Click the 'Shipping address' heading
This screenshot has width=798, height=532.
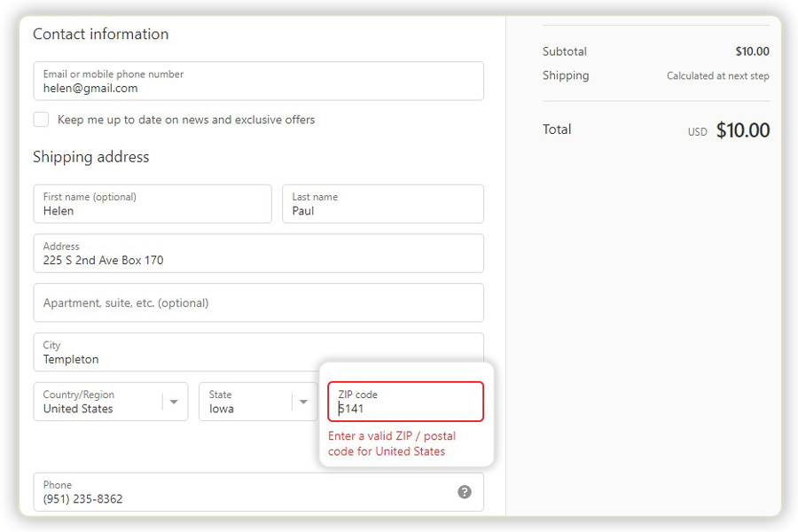click(x=90, y=157)
